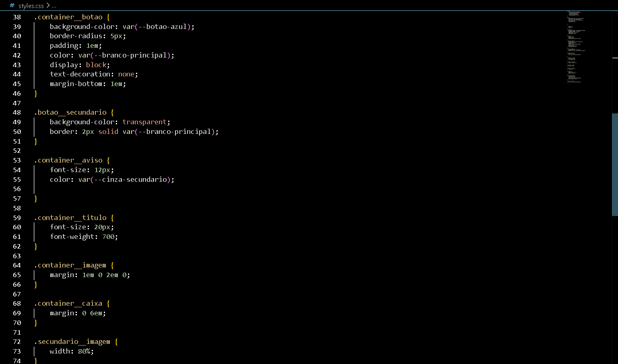618x364 pixels.
Task: Click the none value on line 44
Action: click(126, 74)
